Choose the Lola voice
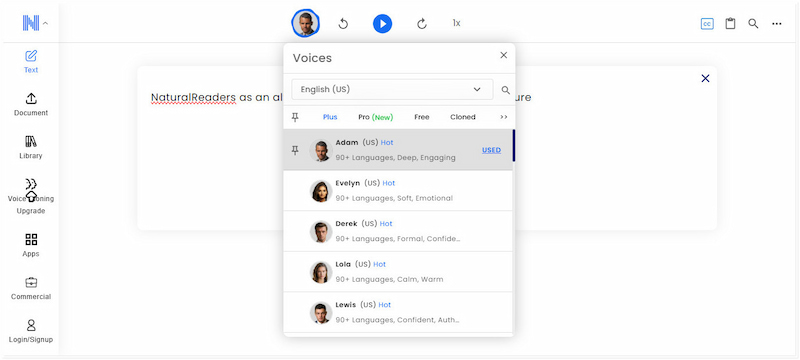 point(398,272)
